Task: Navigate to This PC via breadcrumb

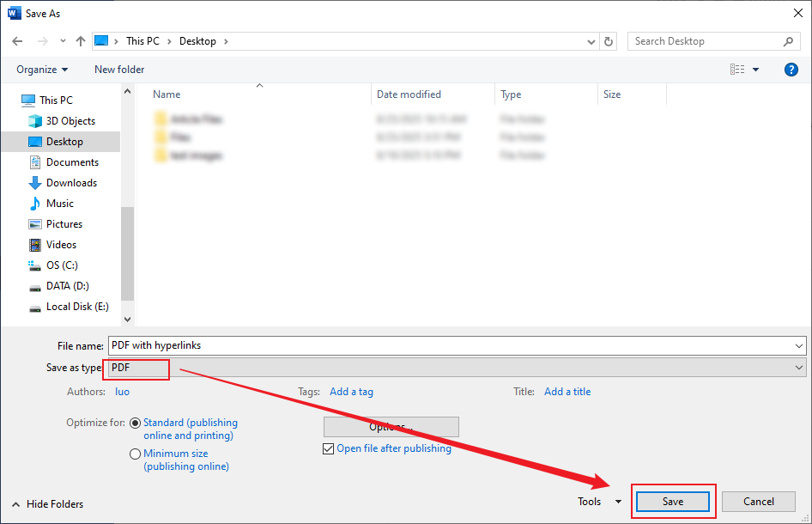Action: (142, 40)
